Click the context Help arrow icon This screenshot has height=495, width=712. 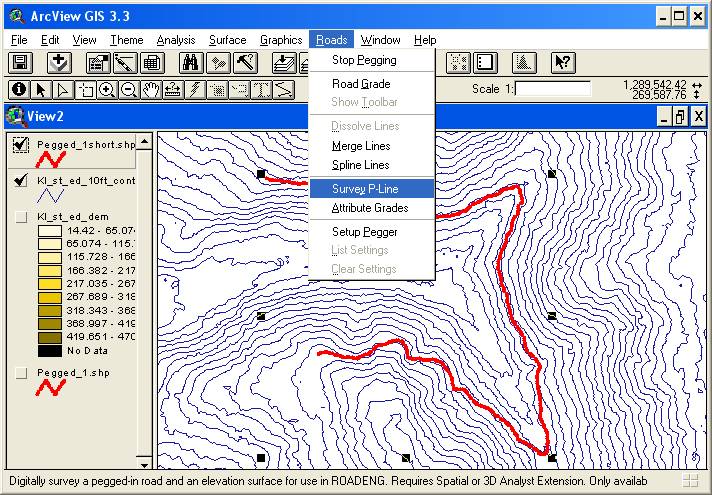(562, 63)
